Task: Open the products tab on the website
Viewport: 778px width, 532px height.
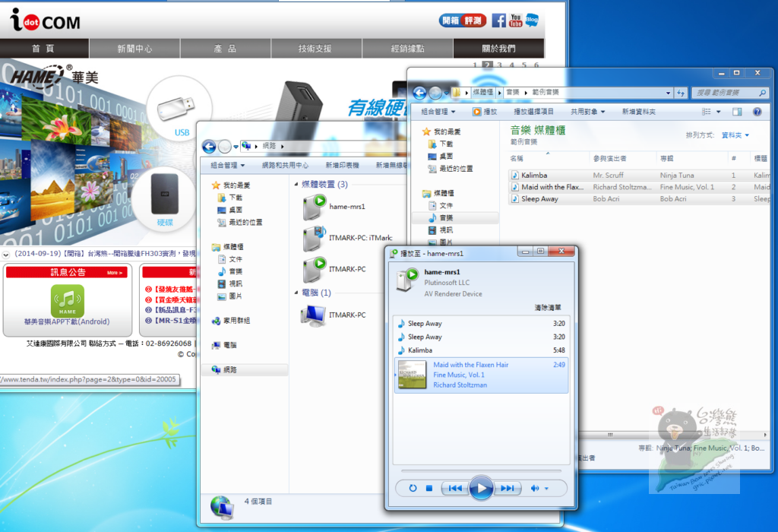Action: pos(225,48)
